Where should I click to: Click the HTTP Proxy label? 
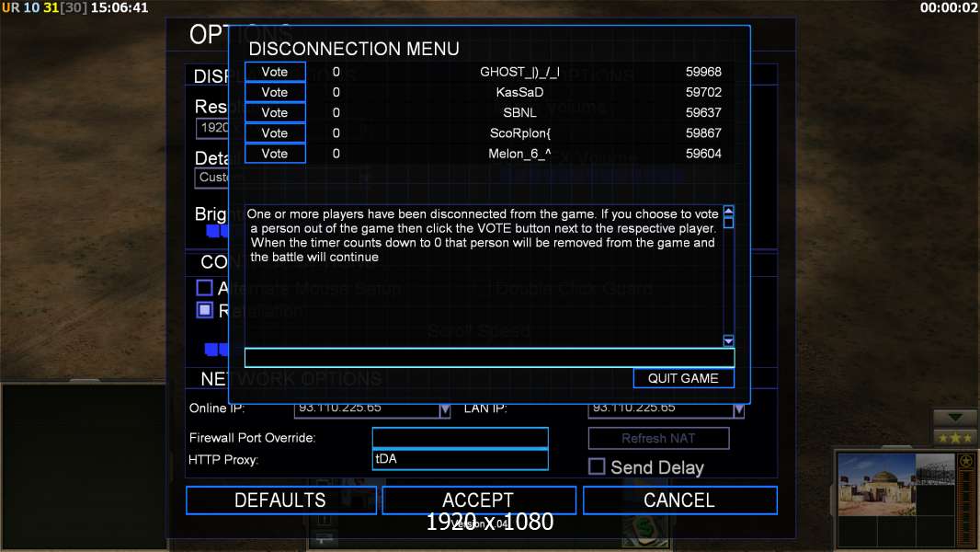tap(223, 460)
